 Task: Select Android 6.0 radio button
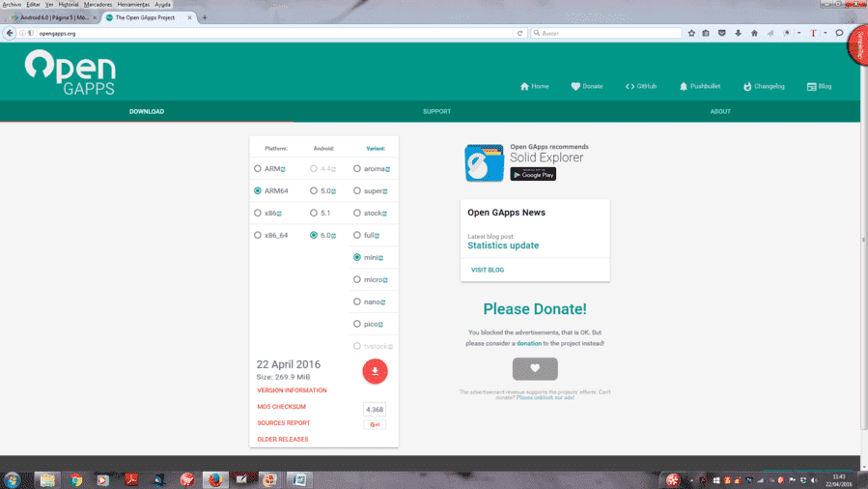click(x=314, y=235)
